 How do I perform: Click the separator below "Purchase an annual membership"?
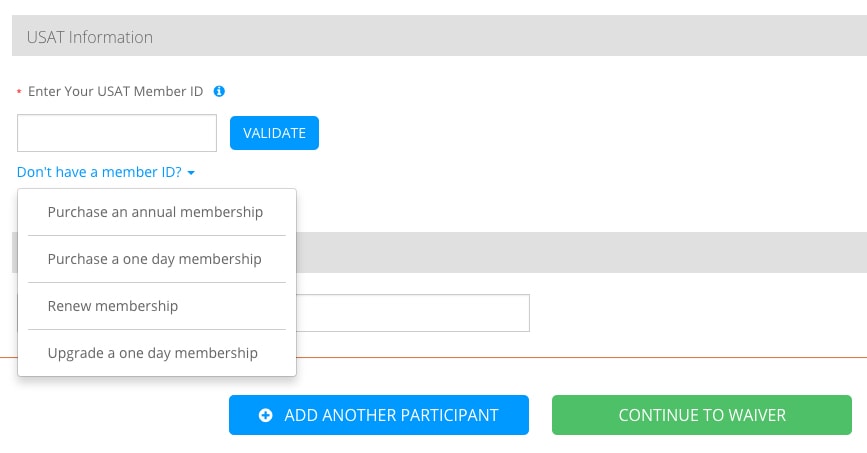point(156,235)
